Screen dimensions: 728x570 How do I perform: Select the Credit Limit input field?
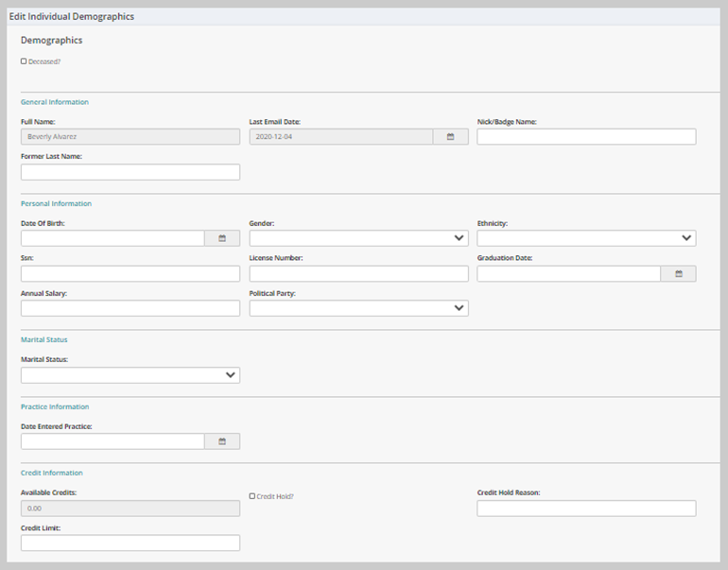[x=130, y=544]
